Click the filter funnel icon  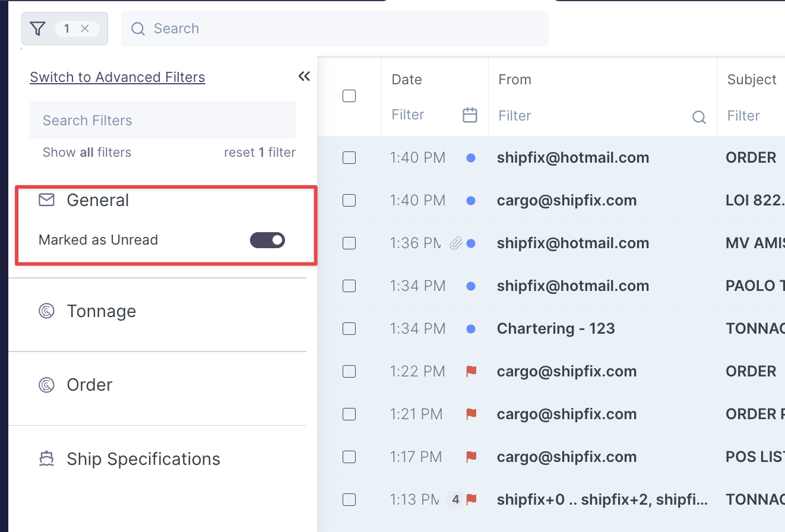37,28
